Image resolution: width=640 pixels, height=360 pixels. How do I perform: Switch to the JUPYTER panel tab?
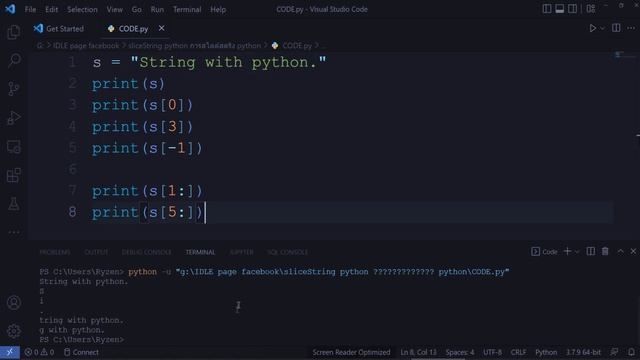[241, 252]
